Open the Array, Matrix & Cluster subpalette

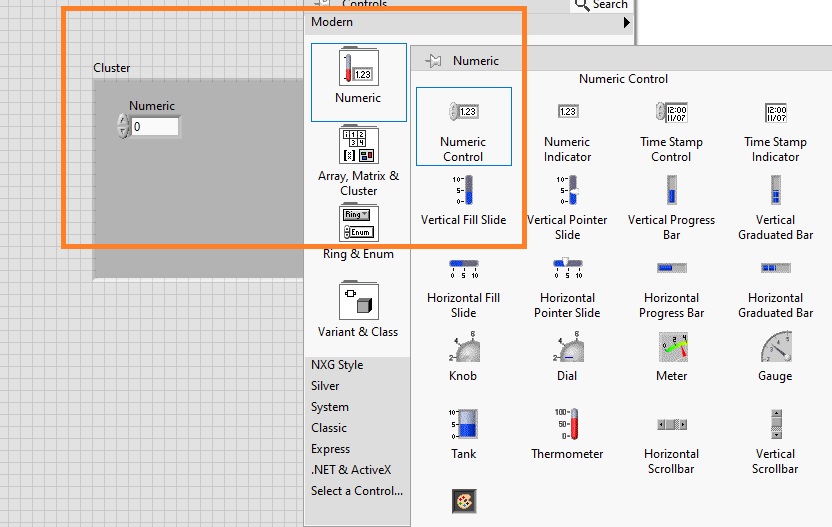pos(358,145)
